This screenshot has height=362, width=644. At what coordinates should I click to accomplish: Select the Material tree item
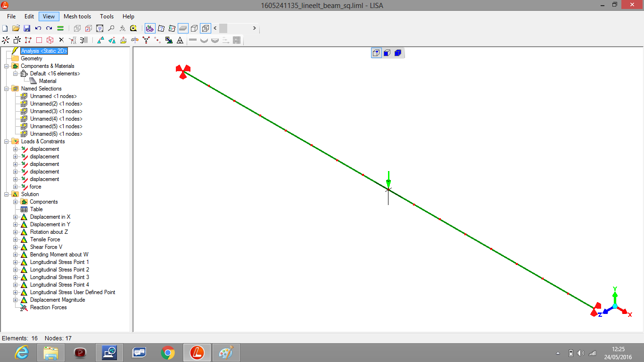[x=47, y=81]
